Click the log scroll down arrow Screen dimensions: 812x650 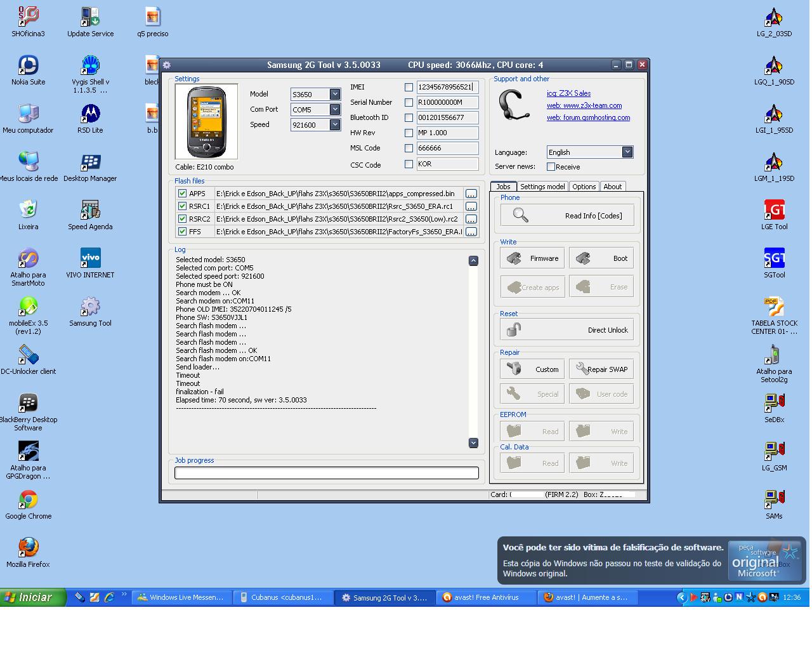473,442
